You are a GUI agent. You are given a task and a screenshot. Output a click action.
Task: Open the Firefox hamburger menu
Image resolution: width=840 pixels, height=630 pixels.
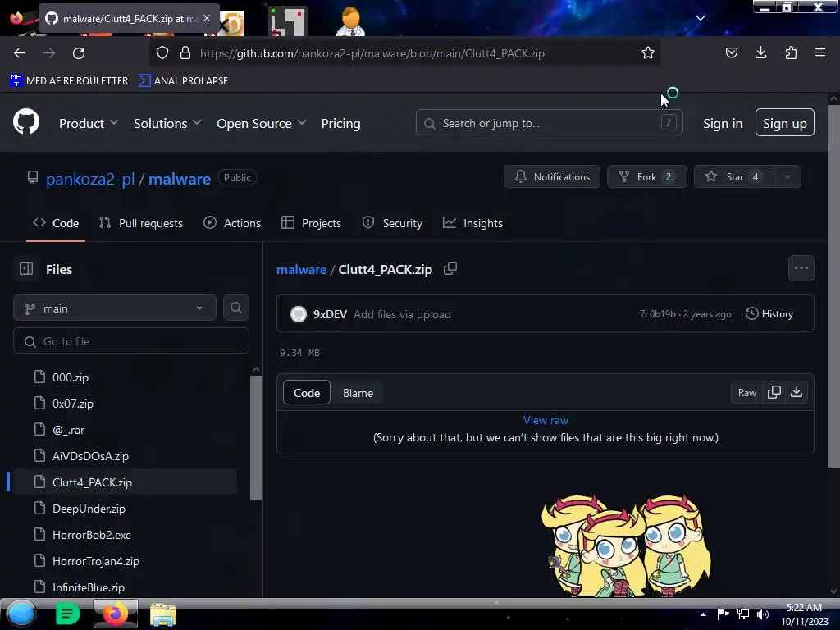click(x=820, y=52)
